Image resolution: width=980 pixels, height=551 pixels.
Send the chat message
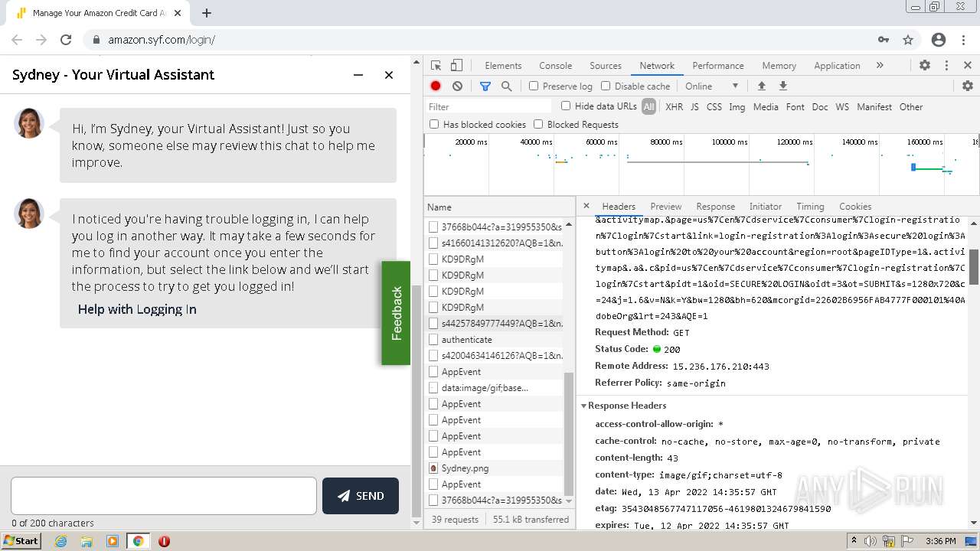pos(361,496)
